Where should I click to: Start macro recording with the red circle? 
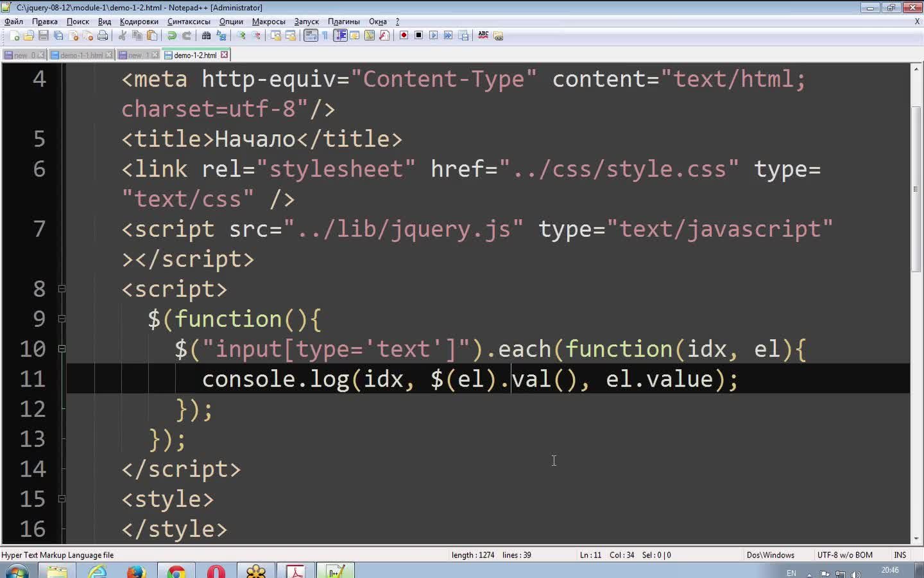coord(404,36)
